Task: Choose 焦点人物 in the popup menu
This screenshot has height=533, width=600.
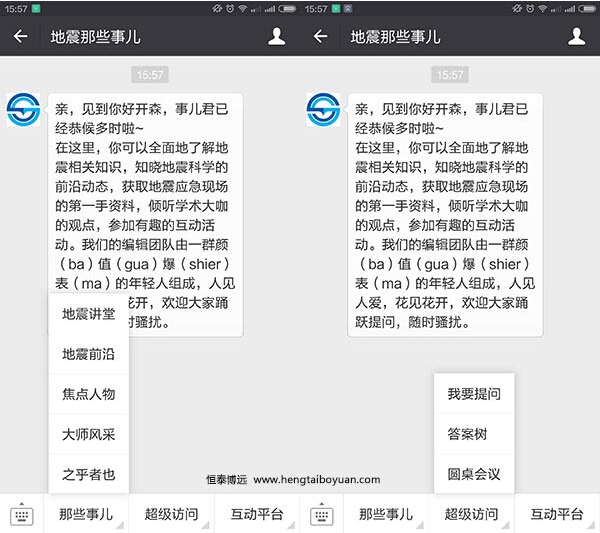Action: point(89,394)
